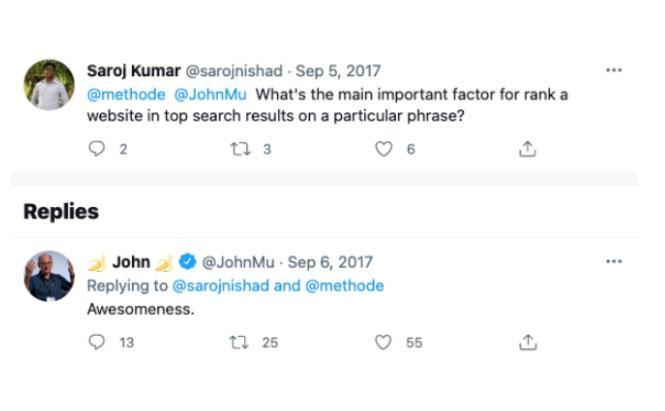
Task: Retweet John's Awesomeness reply
Action: click(240, 342)
